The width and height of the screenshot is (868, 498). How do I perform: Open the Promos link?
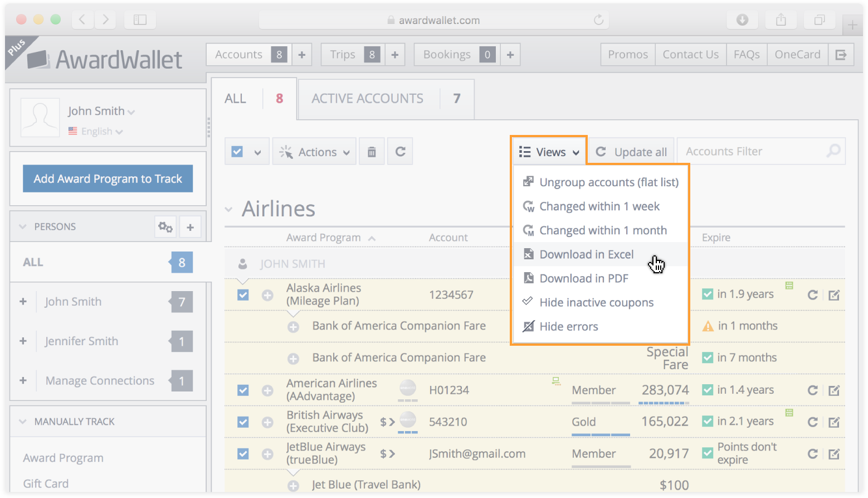(x=628, y=55)
